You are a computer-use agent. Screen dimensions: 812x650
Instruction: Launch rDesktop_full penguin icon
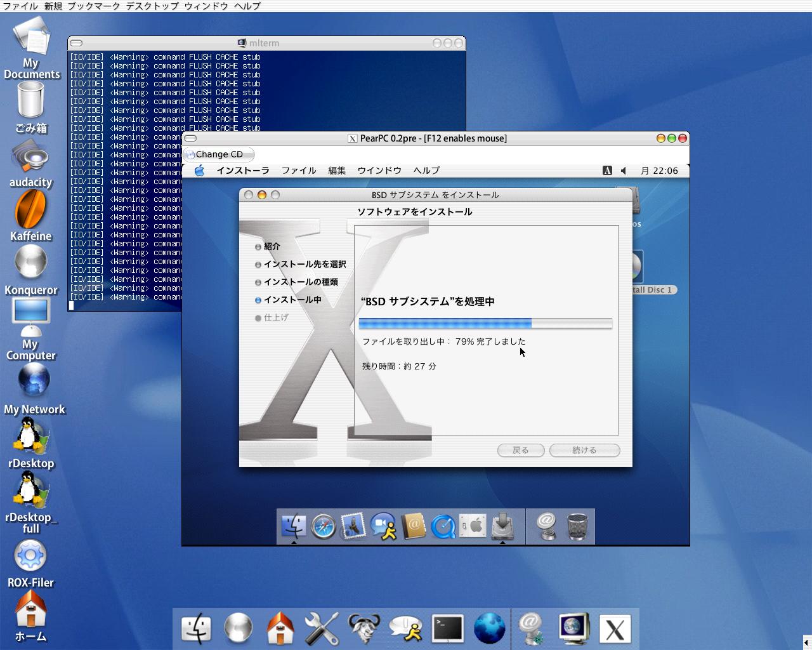click(30, 490)
